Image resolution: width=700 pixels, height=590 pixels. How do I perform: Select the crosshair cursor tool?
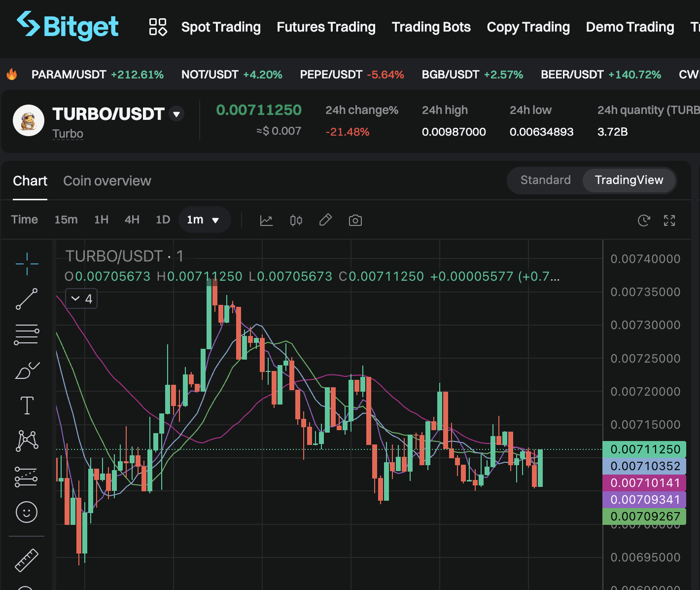(x=27, y=264)
